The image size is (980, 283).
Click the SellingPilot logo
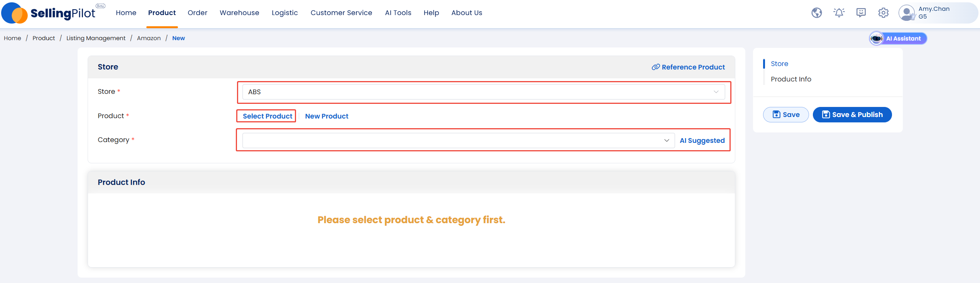coord(49,13)
